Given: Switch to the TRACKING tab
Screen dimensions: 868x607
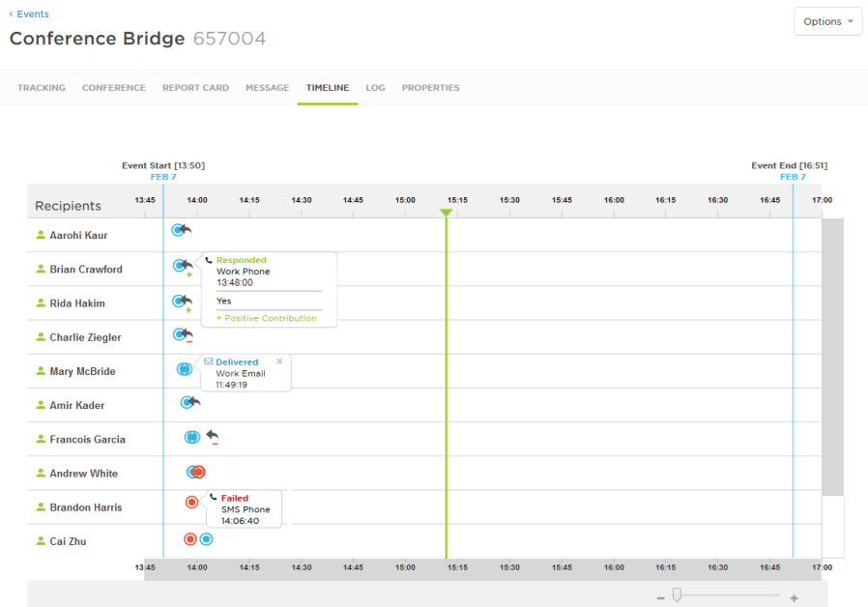Looking at the screenshot, I should (x=41, y=88).
